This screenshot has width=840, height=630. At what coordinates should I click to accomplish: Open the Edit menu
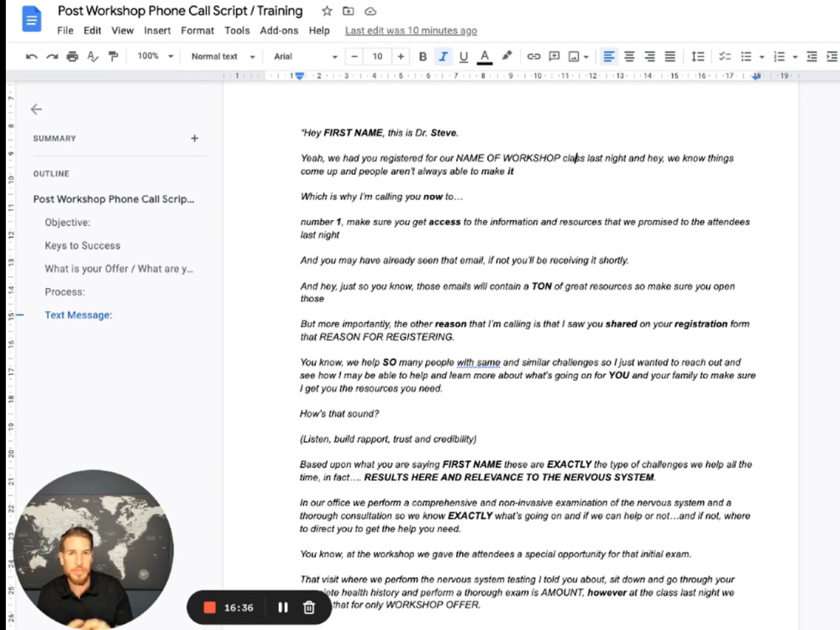[92, 30]
